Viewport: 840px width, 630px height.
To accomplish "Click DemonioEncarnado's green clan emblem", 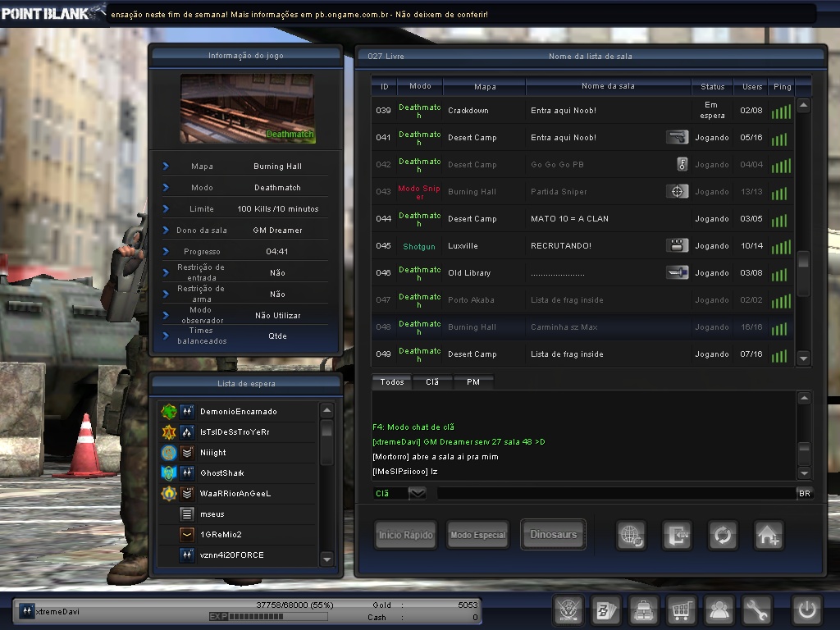I will coord(169,412).
